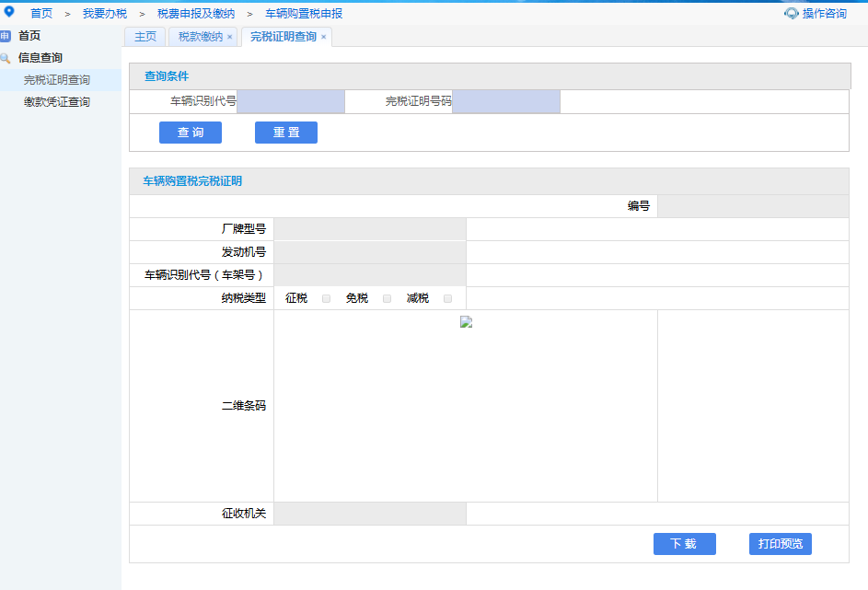The width and height of the screenshot is (868, 590).
Task: Click the 纳税类型 label
Action: pyautogui.click(x=244, y=298)
